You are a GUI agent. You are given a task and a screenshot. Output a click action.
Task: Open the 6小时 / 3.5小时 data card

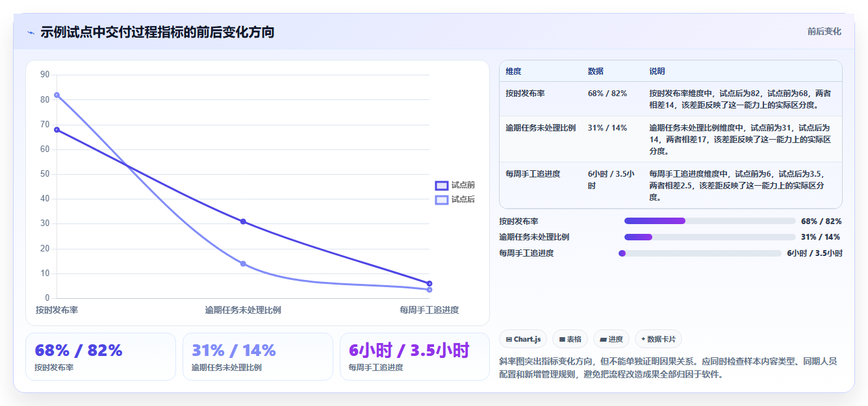click(415, 357)
